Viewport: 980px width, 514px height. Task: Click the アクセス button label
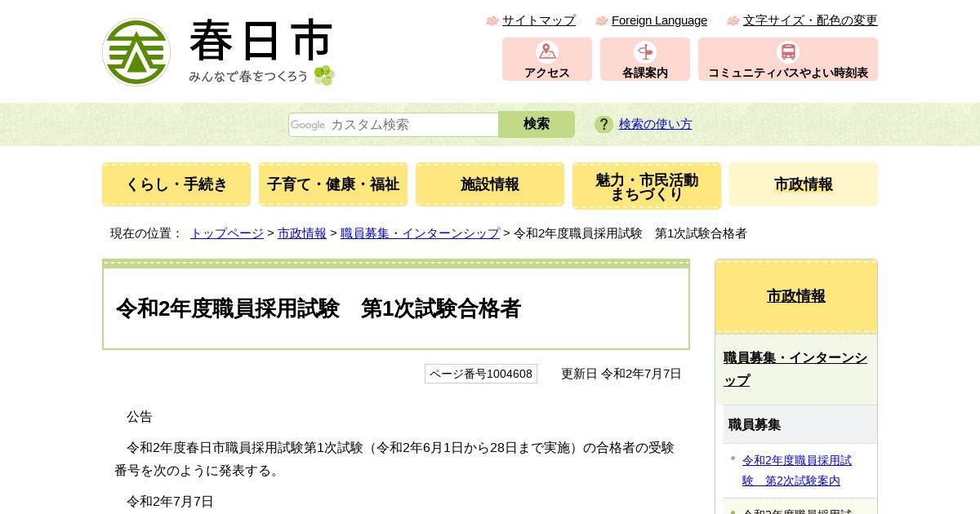547,73
